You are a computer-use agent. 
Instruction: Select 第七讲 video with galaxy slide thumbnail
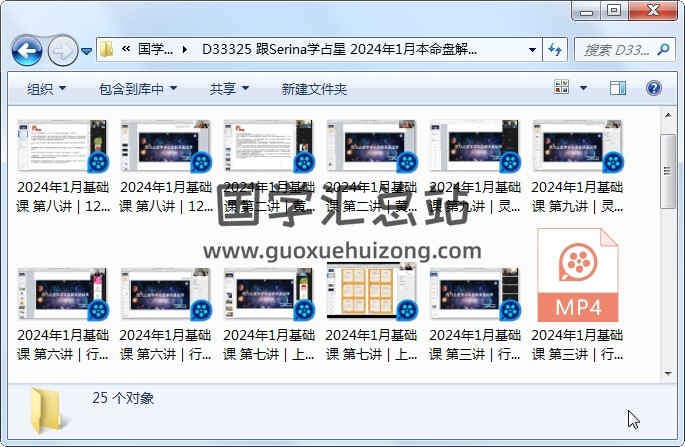point(269,315)
